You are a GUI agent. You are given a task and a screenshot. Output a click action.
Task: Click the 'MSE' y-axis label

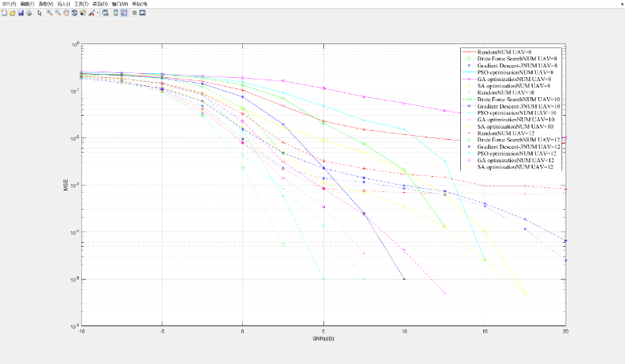(x=66, y=185)
